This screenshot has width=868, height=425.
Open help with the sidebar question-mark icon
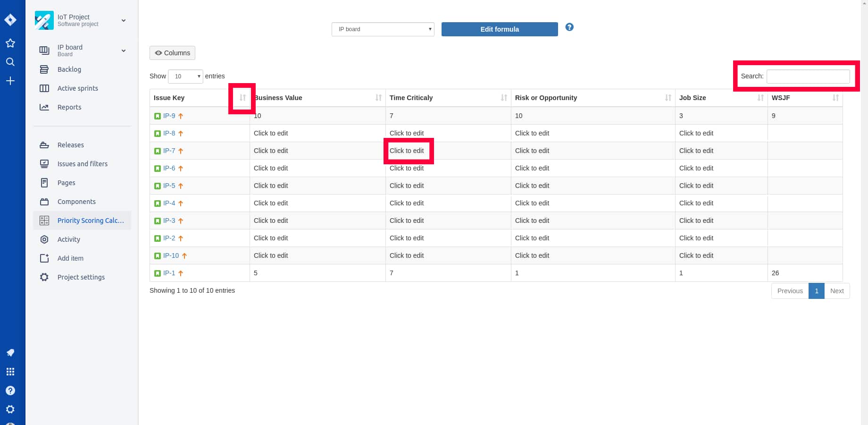pyautogui.click(x=10, y=391)
